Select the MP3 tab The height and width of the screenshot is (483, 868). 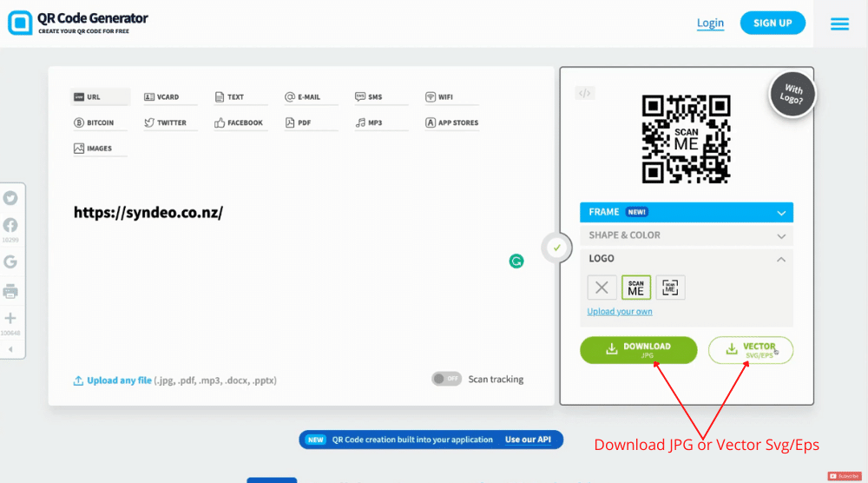tap(380, 123)
